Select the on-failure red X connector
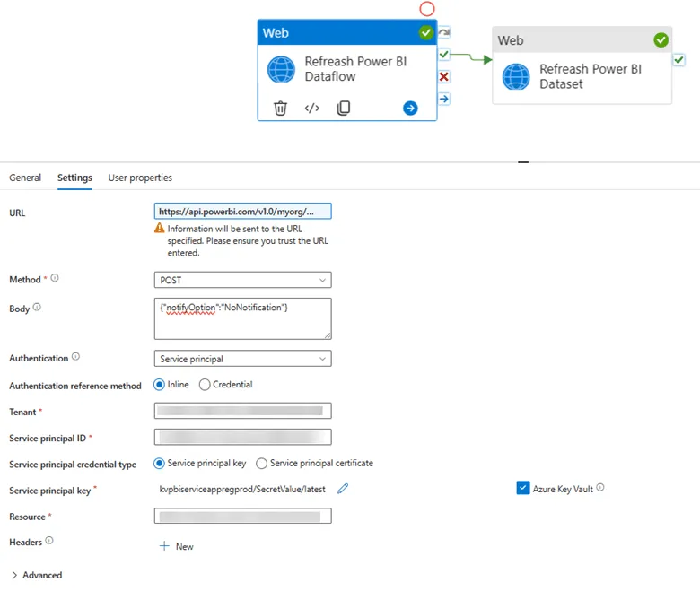This screenshot has height=591, width=700. pos(444,77)
